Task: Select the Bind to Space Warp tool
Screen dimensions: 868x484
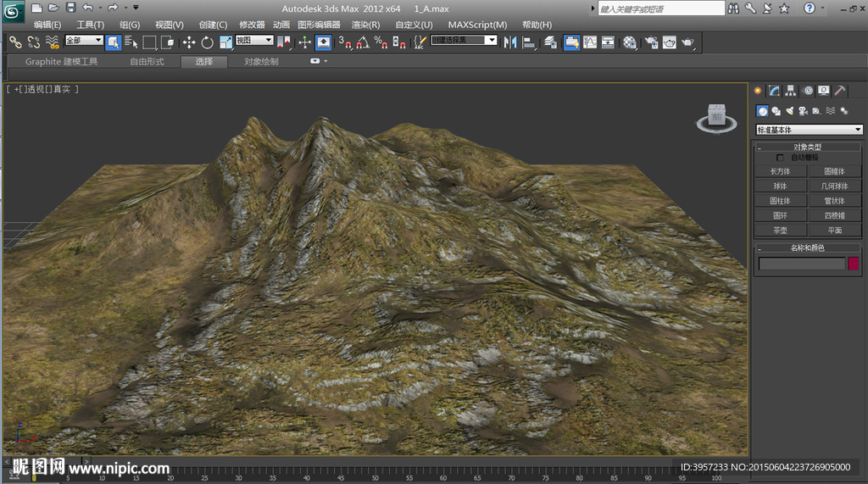Action: [x=52, y=42]
